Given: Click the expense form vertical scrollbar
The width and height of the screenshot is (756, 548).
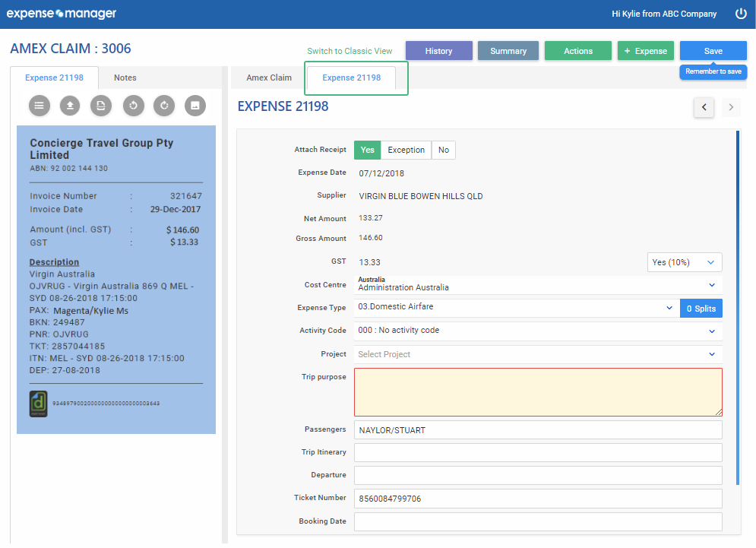Looking at the screenshot, I should click(738, 308).
